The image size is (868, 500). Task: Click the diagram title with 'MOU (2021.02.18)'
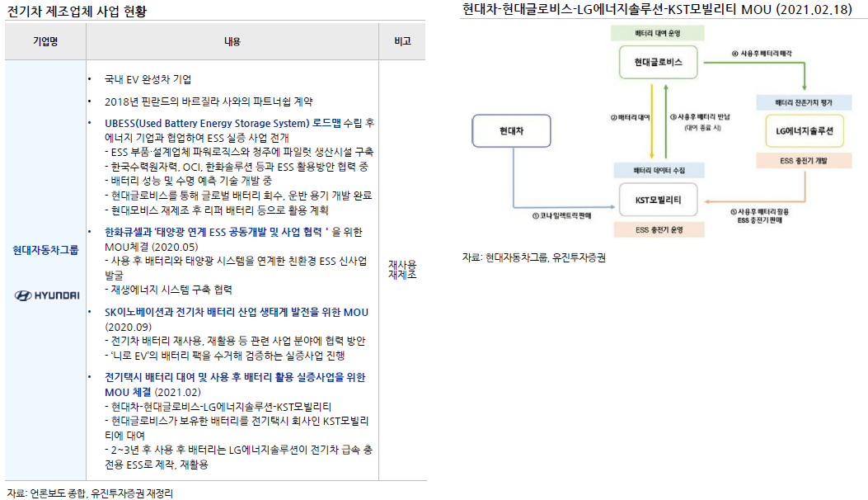pos(657,9)
